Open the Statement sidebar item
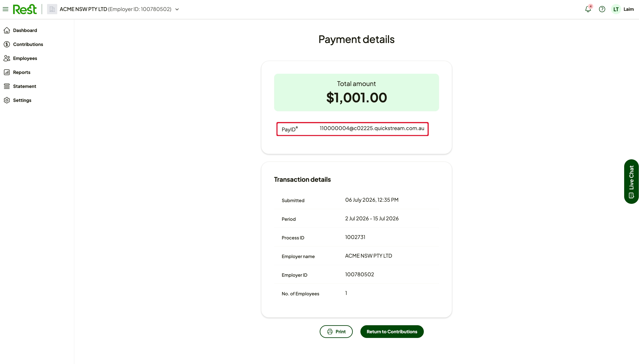Image resolution: width=639 pixels, height=364 pixels. coord(25,86)
